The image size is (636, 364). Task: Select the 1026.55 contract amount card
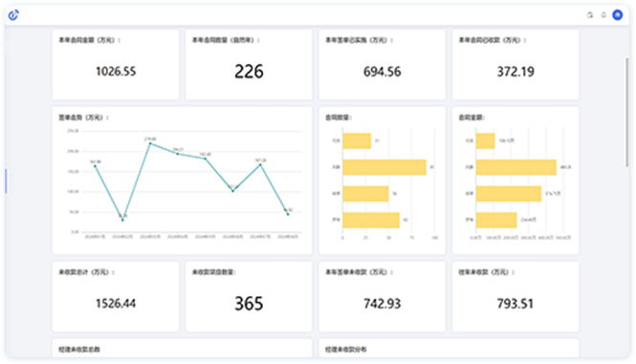(116, 64)
